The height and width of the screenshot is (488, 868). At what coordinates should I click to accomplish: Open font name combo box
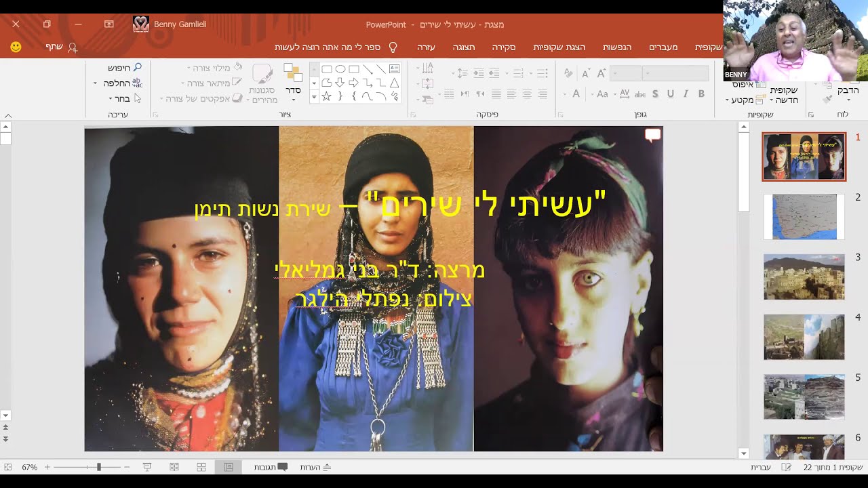[676, 73]
